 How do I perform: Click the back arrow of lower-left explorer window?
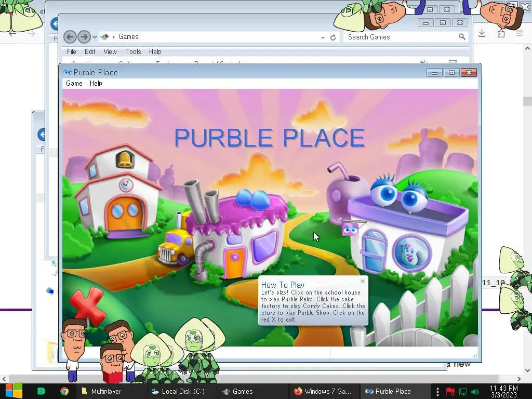click(42, 135)
